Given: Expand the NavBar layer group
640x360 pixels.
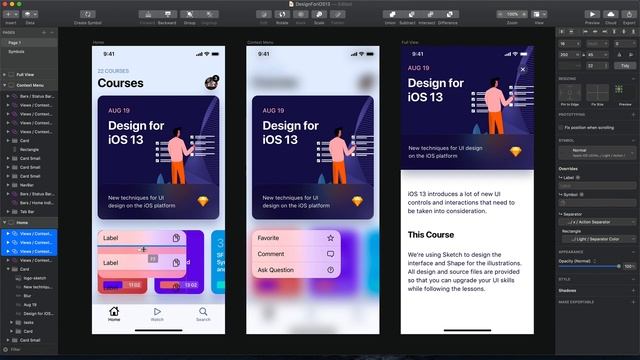Looking at the screenshot, I should (x=8, y=185).
